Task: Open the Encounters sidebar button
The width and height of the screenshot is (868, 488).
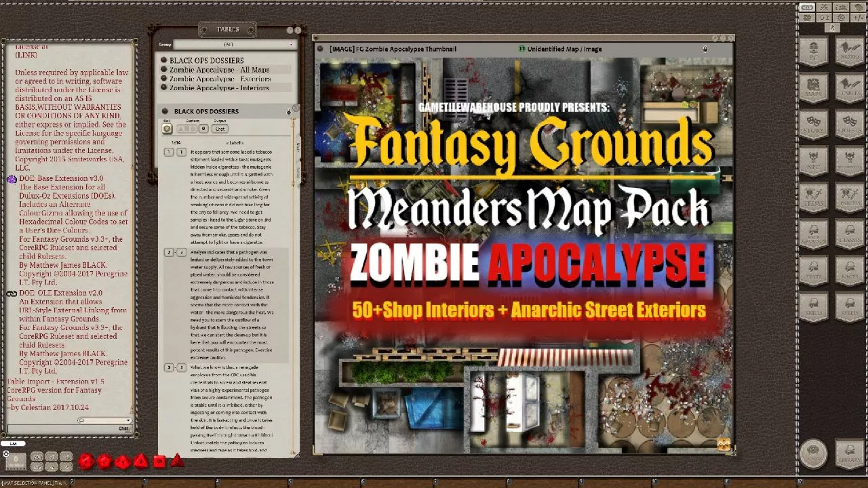Action: point(848,162)
